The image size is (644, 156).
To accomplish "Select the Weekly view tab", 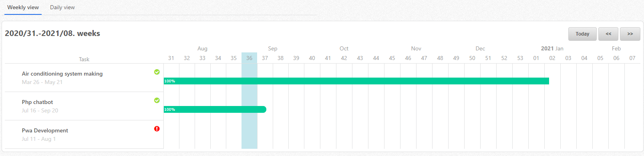I will 23,7.
